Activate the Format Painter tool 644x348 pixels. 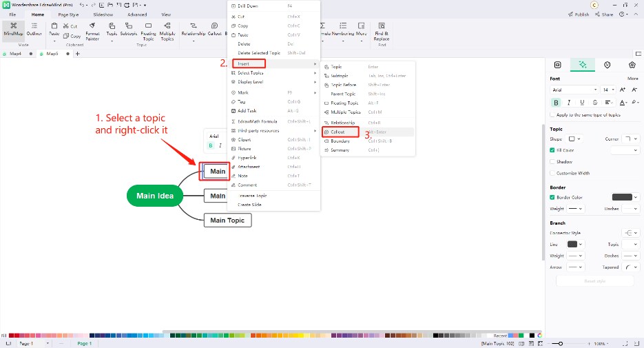(x=92, y=32)
